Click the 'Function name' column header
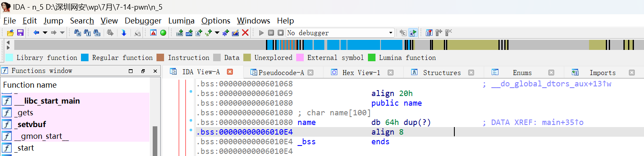This screenshot has height=156, width=644. click(30, 85)
